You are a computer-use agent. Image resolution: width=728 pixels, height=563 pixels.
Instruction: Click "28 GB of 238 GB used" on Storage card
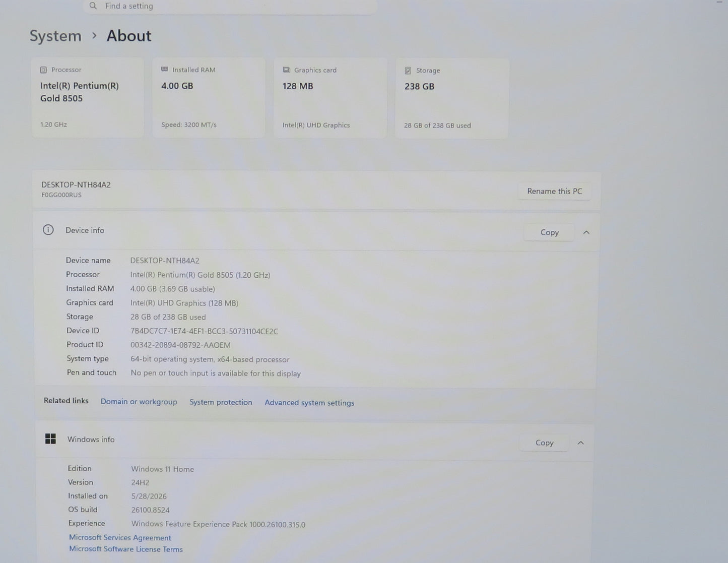tap(437, 126)
